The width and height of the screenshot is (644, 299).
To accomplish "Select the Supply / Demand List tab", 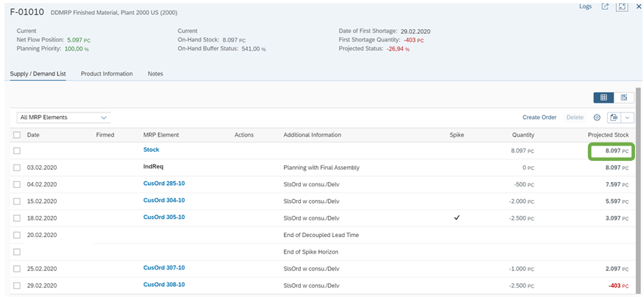I will click(x=38, y=74).
